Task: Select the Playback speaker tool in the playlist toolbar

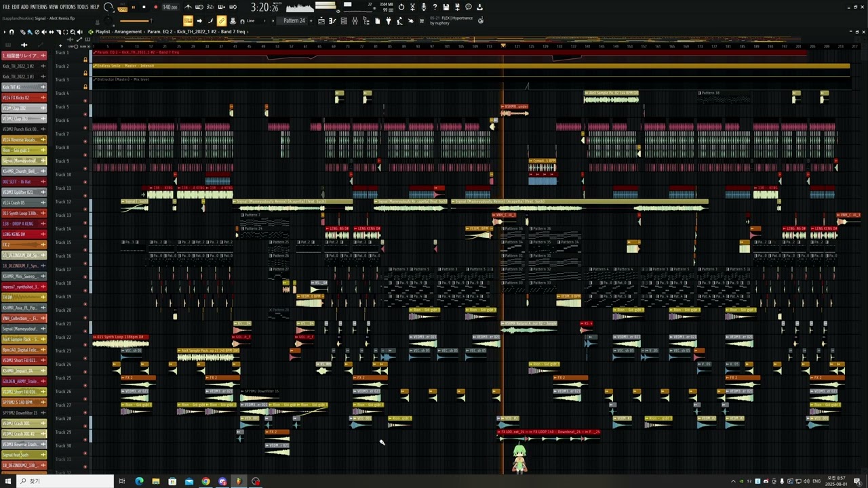Action: (80, 32)
